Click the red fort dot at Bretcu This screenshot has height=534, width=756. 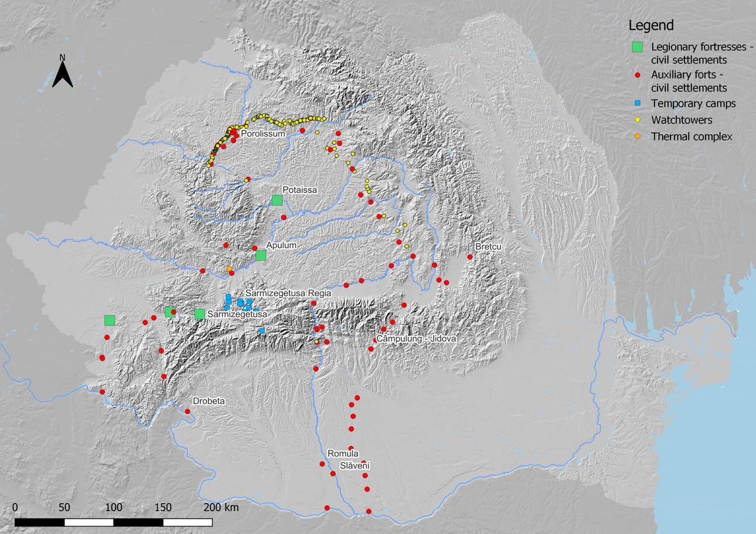[469, 257]
